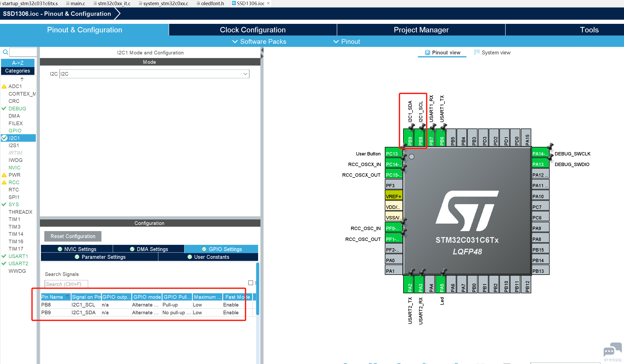
Task: Click the green check icon beside SYS
Action: (x=4, y=204)
